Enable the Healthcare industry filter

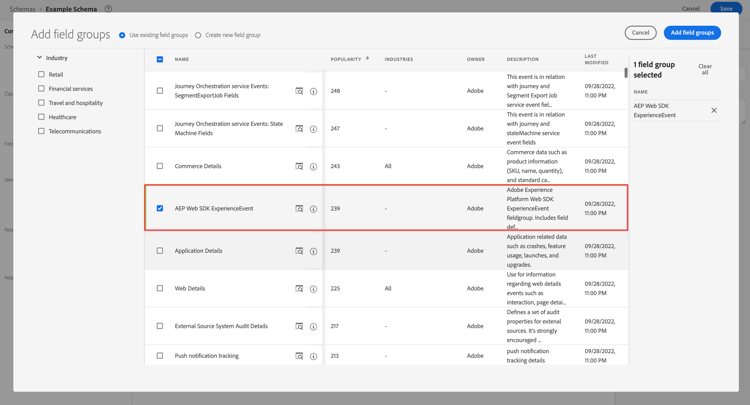click(41, 117)
